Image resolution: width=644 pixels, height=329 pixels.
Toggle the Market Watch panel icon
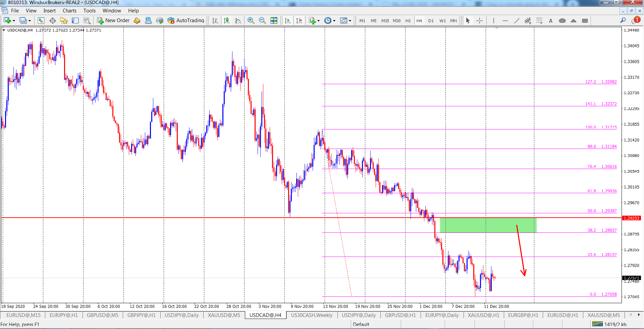pos(41,20)
